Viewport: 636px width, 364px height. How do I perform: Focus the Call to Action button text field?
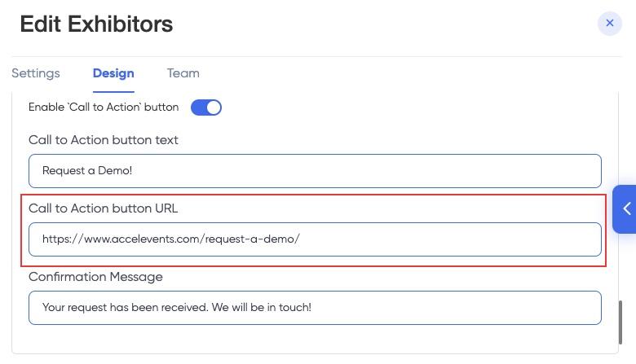[315, 171]
